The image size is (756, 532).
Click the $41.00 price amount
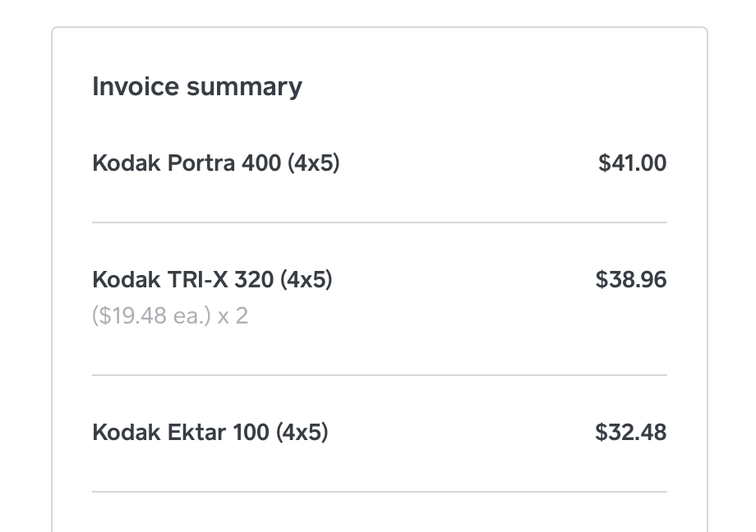click(x=632, y=163)
